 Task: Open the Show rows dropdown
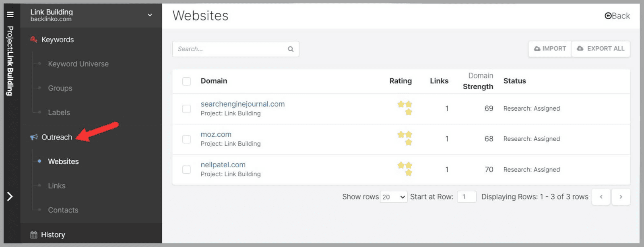pos(393,197)
